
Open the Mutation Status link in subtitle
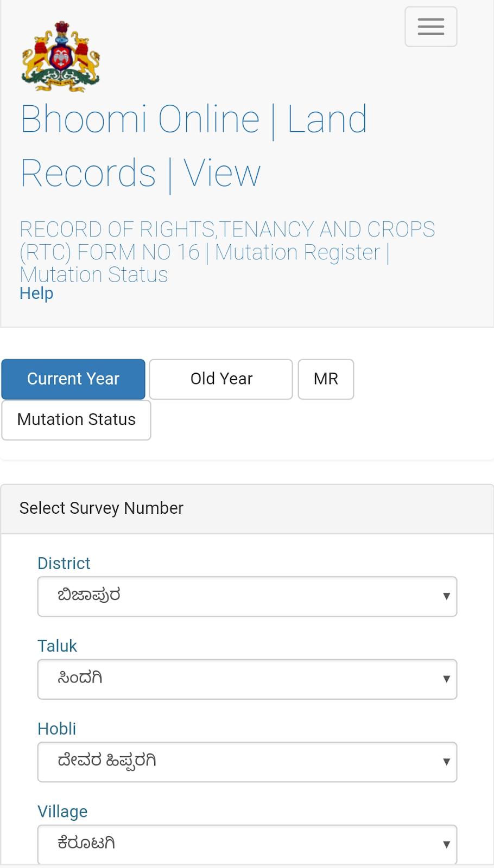pyautogui.click(x=94, y=275)
